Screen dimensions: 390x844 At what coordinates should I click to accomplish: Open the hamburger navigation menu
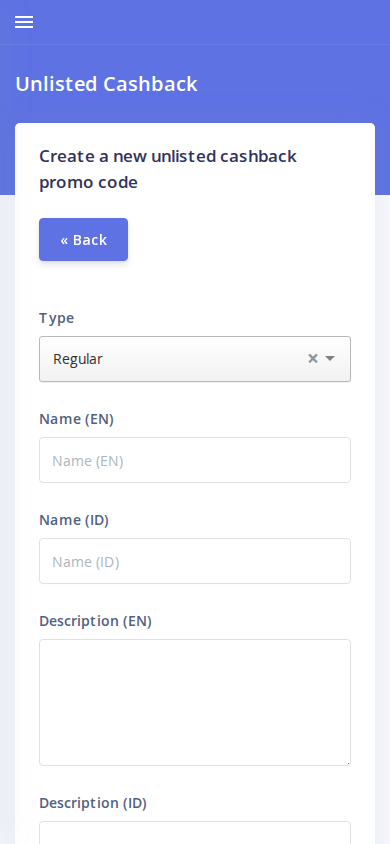24,22
